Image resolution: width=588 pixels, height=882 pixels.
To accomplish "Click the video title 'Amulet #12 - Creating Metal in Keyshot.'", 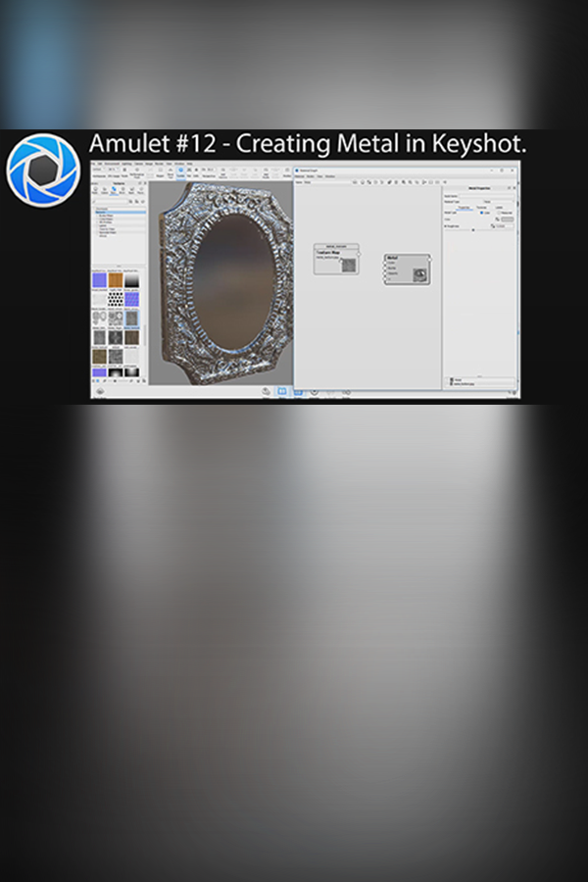I will (308, 144).
